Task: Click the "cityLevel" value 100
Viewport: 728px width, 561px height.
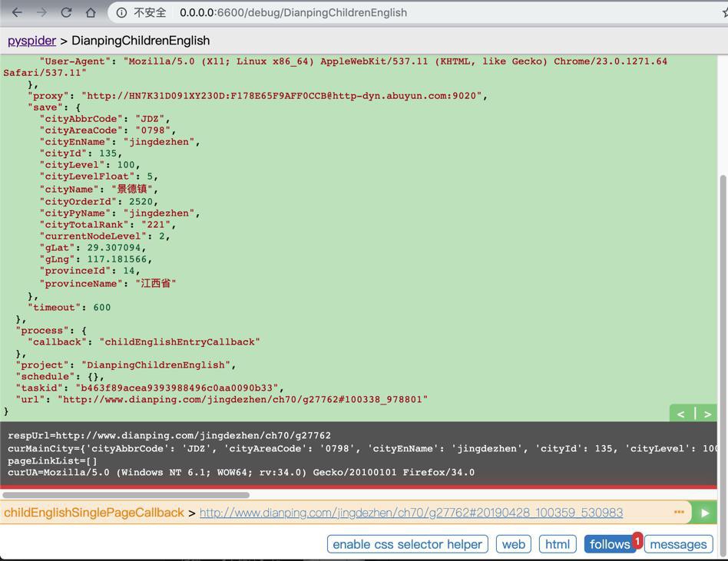Action: [x=126, y=165]
